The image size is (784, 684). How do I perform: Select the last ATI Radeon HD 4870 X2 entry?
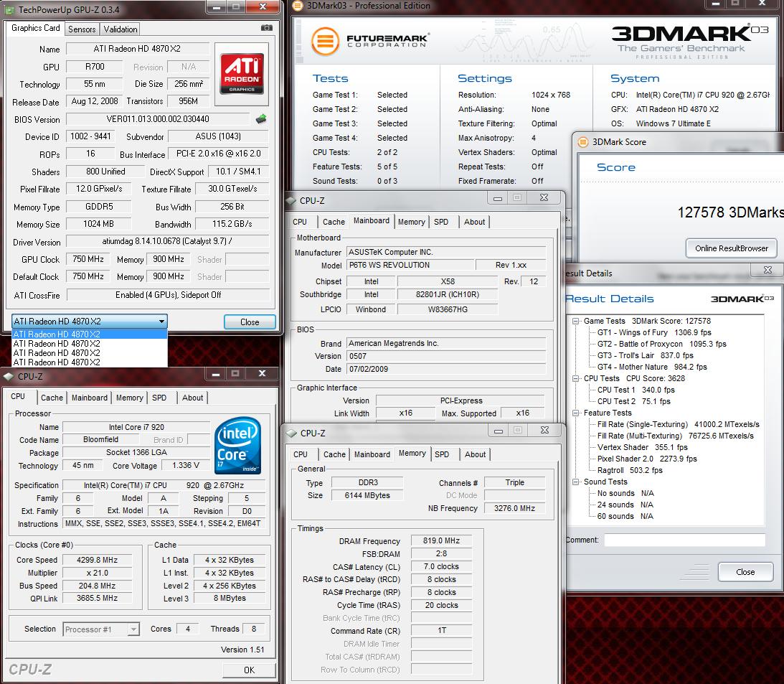[x=89, y=362]
